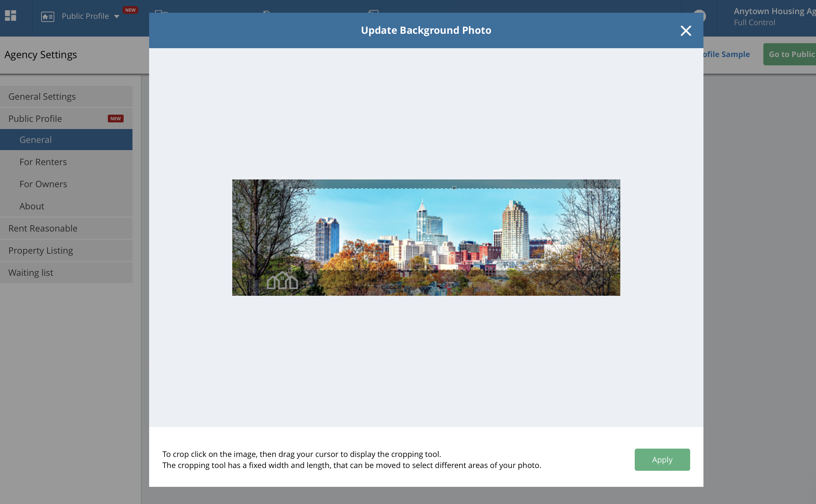Click the bottom-middle crop handle
The height and width of the screenshot is (504, 816).
[x=454, y=270]
